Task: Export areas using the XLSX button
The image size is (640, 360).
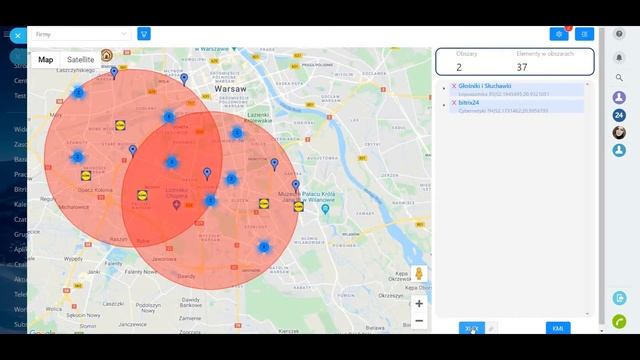Action: [x=472, y=328]
